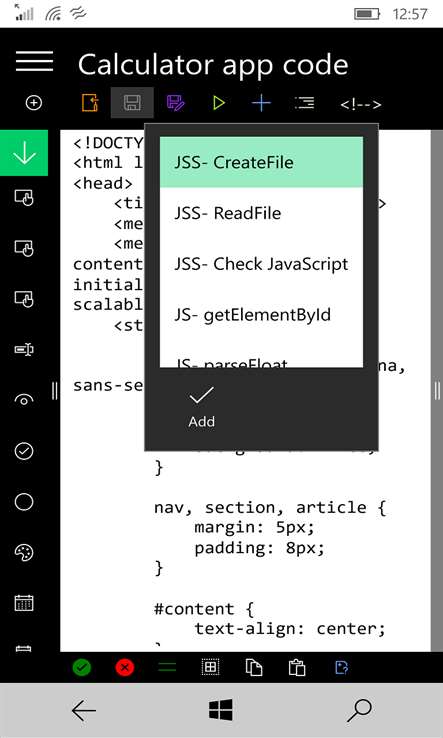Image resolution: width=443 pixels, height=738 pixels.
Task: Insert HTML comment with <!--> button
Action: (361, 104)
